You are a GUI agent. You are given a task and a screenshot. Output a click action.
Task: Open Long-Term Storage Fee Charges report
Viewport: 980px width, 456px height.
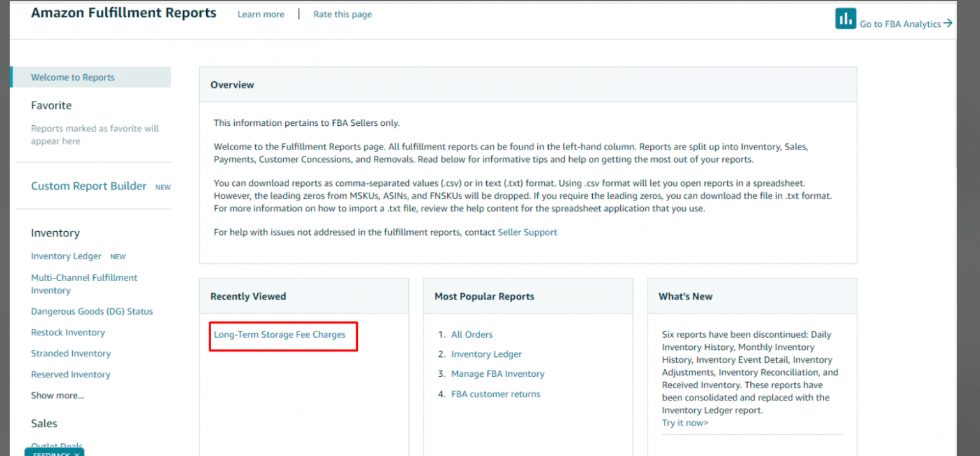point(279,334)
